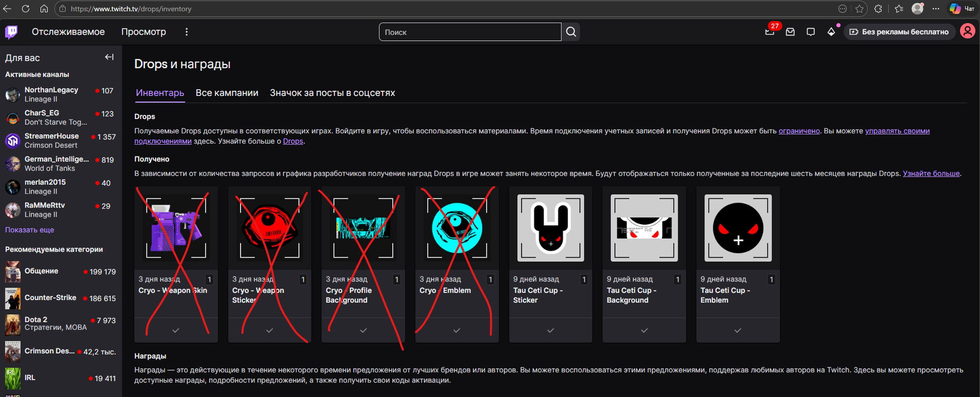Switch to Все кампании tab
980x397 pixels.
pos(227,93)
